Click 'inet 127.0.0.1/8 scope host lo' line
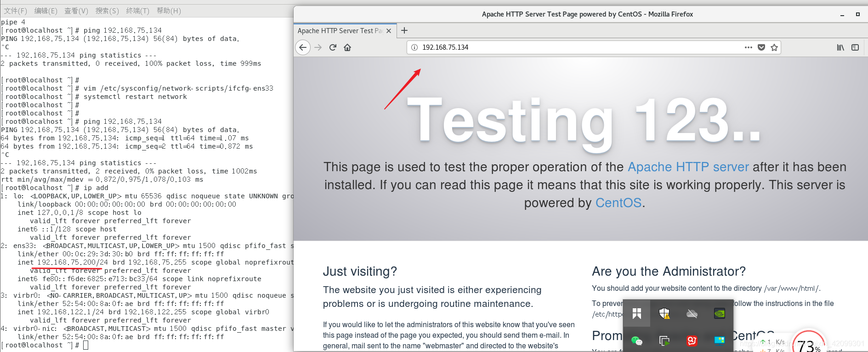The height and width of the screenshot is (352, 868). coord(79,213)
